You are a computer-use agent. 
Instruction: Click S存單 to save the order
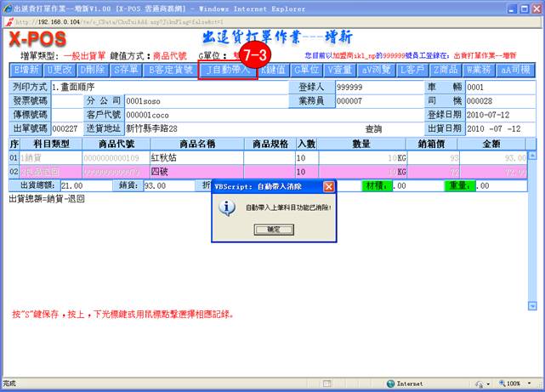coord(124,70)
